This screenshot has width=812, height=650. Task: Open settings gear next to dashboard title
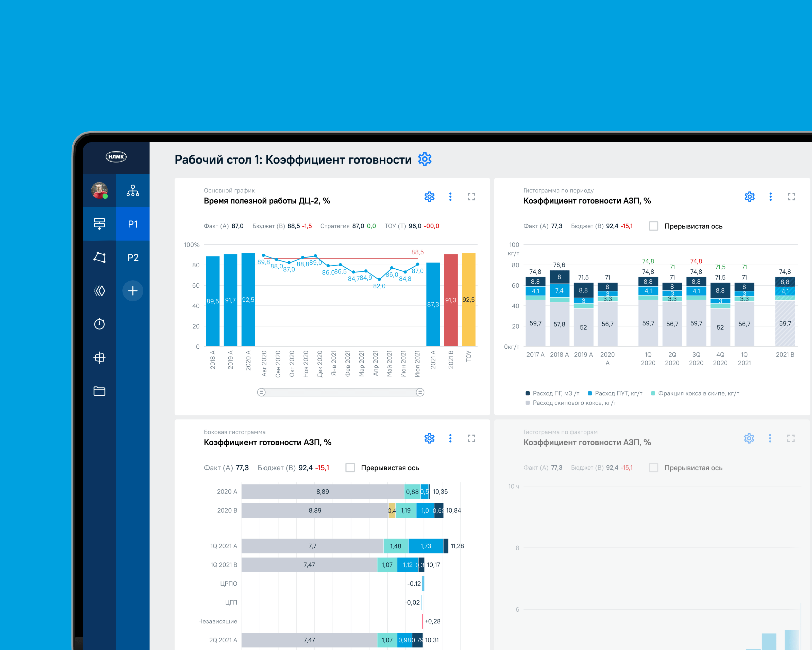[425, 159]
